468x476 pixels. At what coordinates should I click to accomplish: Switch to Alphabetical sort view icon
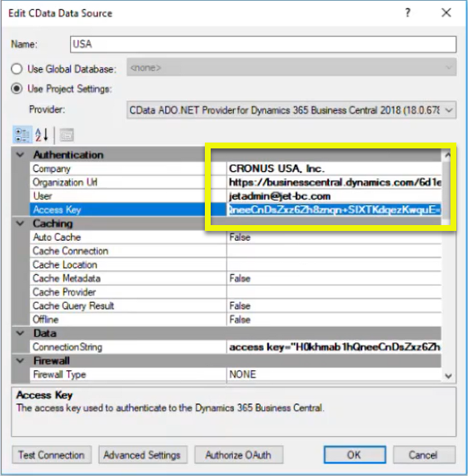click(x=42, y=135)
